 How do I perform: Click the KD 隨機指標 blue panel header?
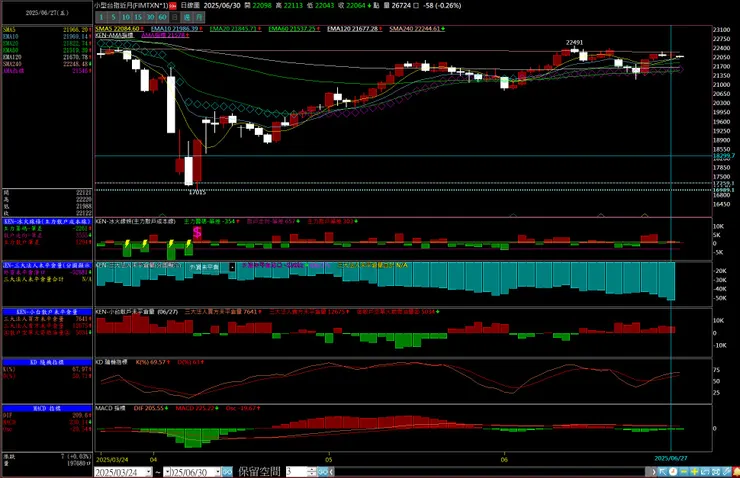click(x=47, y=362)
